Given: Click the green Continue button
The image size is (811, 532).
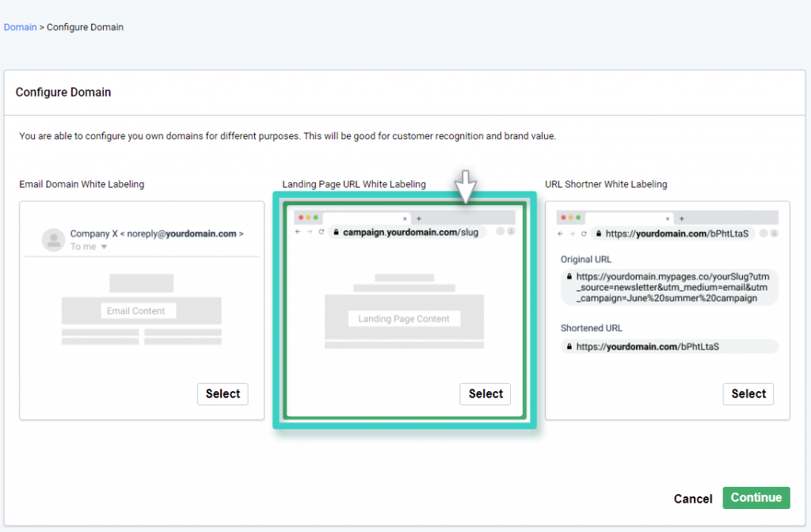Looking at the screenshot, I should [756, 497].
